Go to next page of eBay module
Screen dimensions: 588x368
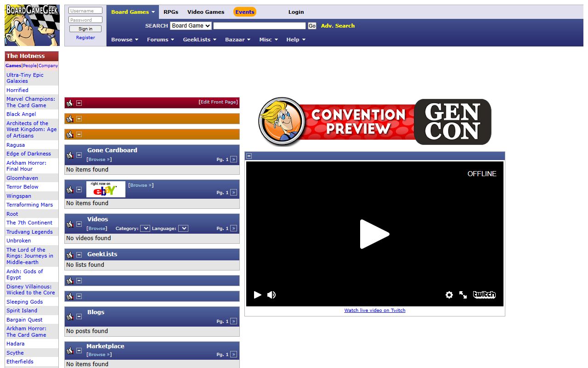click(x=233, y=193)
